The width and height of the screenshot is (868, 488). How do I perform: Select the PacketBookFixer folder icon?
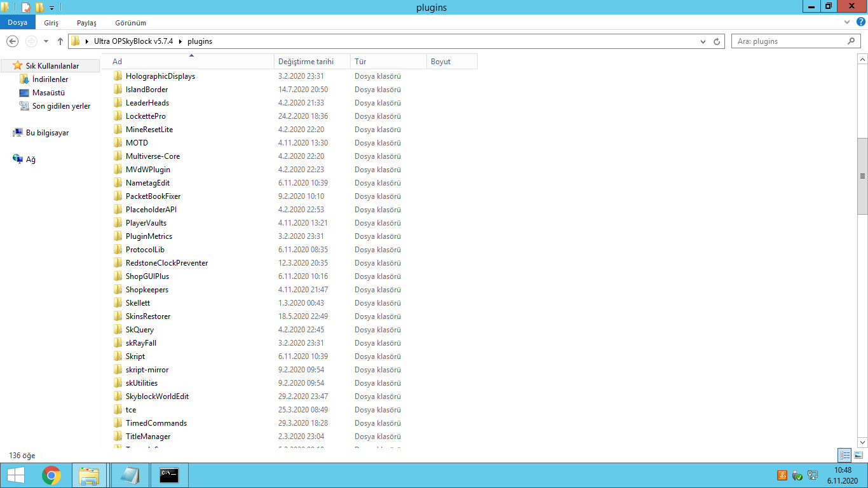(118, 196)
